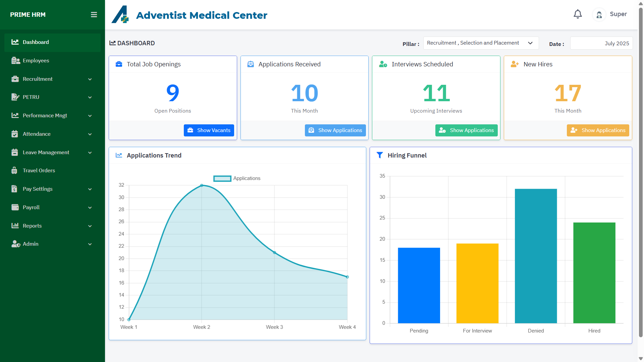644x362 pixels.
Task: Toggle sidebar with hamburger menu icon
Action: 94,15
